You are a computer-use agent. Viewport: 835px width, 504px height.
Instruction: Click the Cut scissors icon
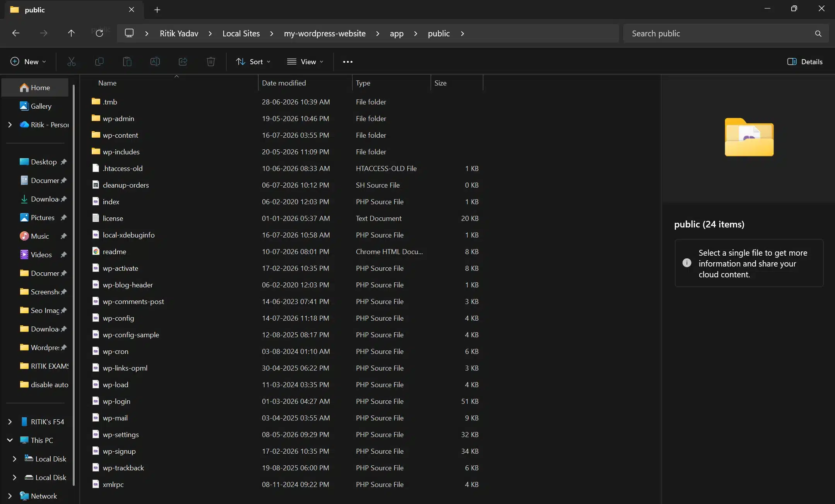[71, 62]
